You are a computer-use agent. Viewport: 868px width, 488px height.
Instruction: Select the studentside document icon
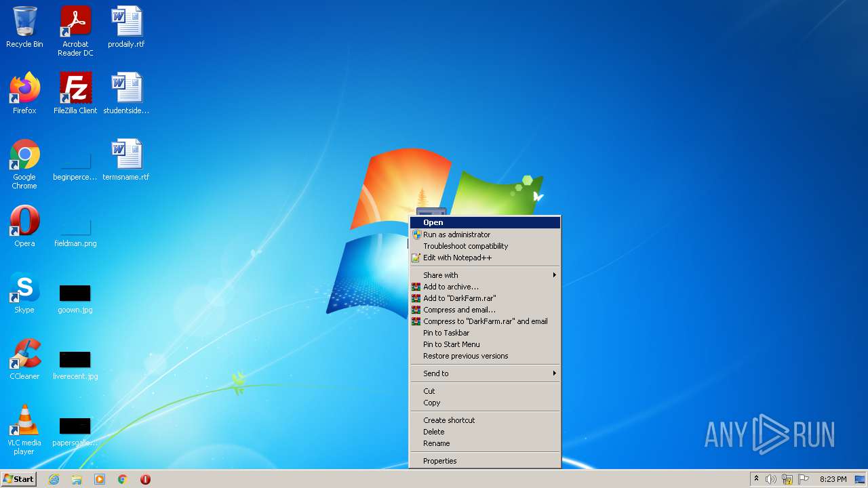126,94
